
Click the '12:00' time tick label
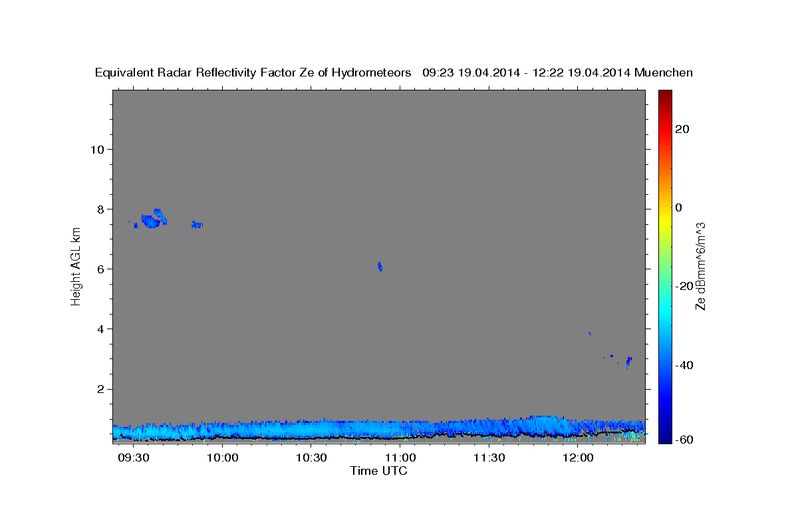click(579, 458)
